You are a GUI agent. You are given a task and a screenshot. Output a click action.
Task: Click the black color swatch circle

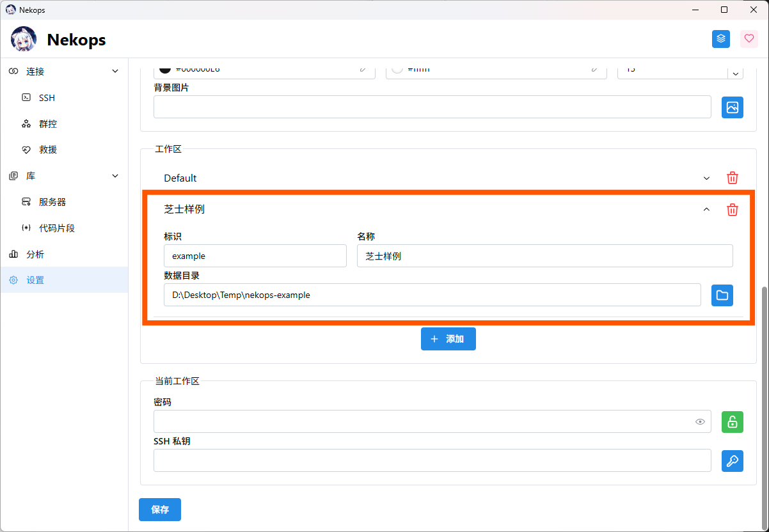coord(165,69)
